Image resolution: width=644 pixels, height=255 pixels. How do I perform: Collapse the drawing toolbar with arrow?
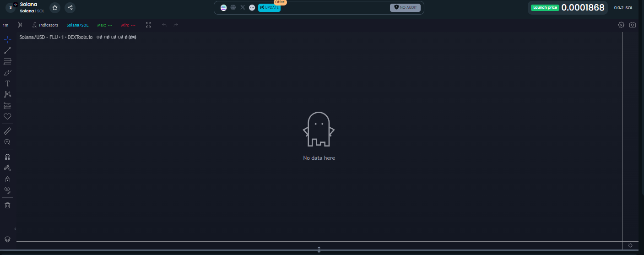click(x=15, y=228)
